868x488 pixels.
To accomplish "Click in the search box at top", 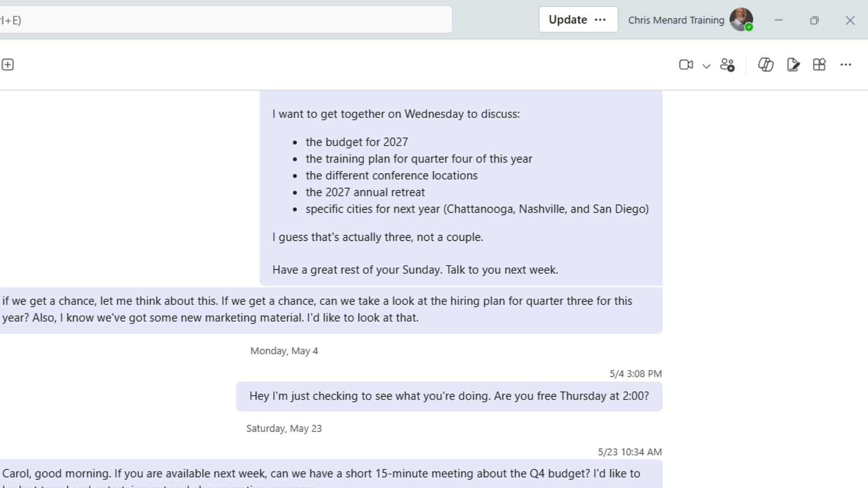I will (226, 19).
